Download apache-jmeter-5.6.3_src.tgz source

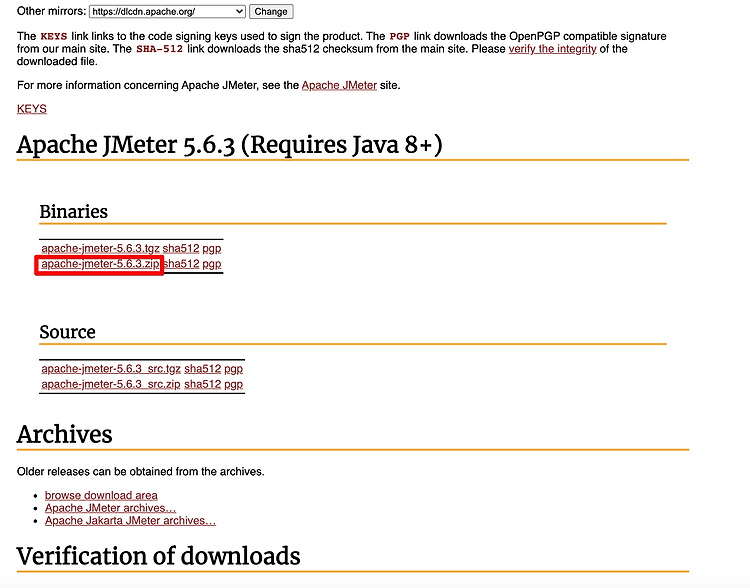(x=111, y=369)
